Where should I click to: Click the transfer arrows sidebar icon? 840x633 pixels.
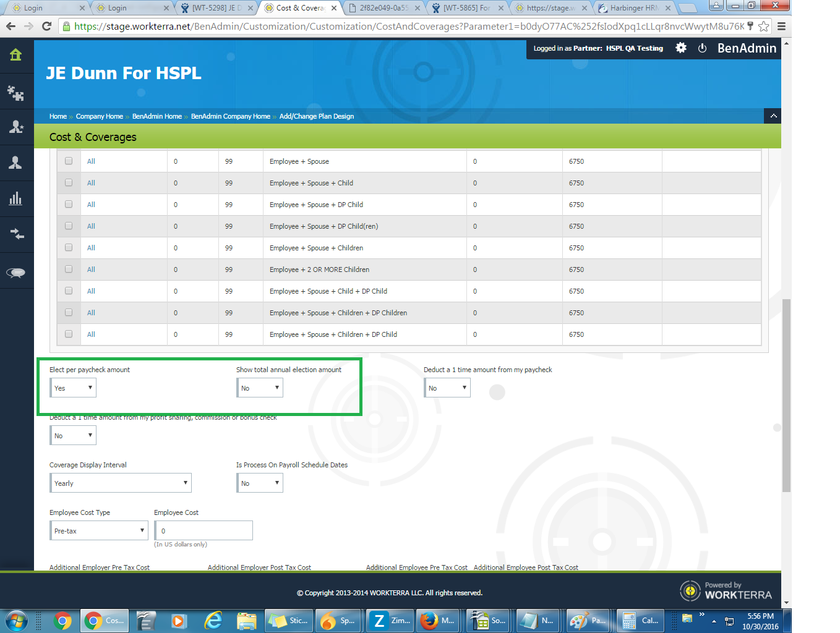pyautogui.click(x=16, y=234)
